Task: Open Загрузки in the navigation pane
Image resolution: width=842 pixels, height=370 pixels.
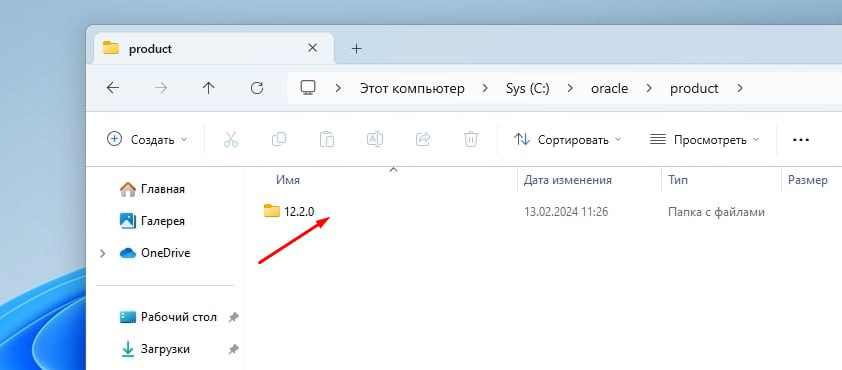Action: (x=165, y=349)
